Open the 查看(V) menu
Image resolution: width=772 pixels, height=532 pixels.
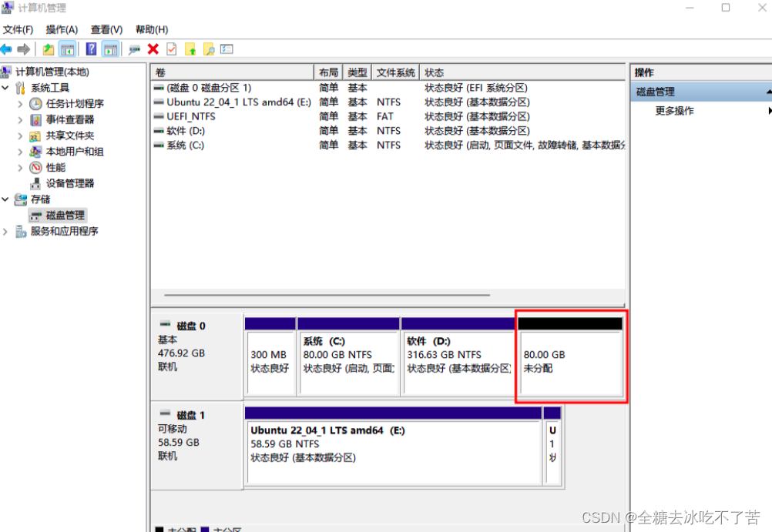pyautogui.click(x=106, y=29)
